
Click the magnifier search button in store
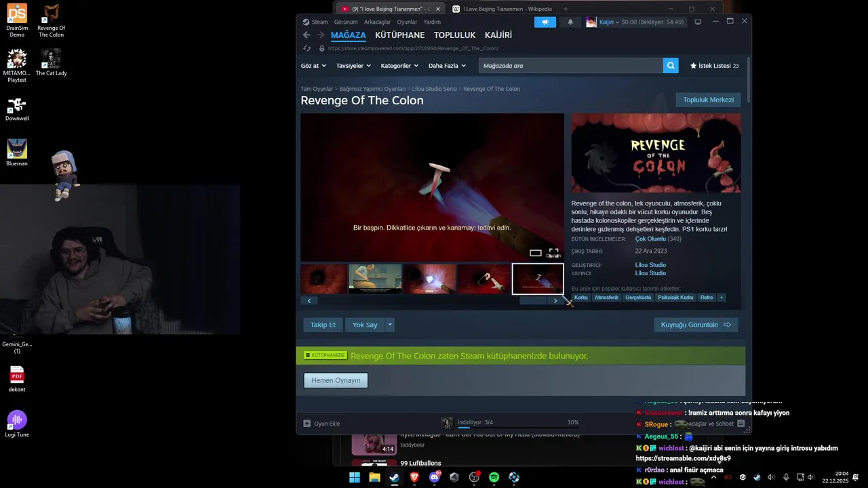coord(671,66)
